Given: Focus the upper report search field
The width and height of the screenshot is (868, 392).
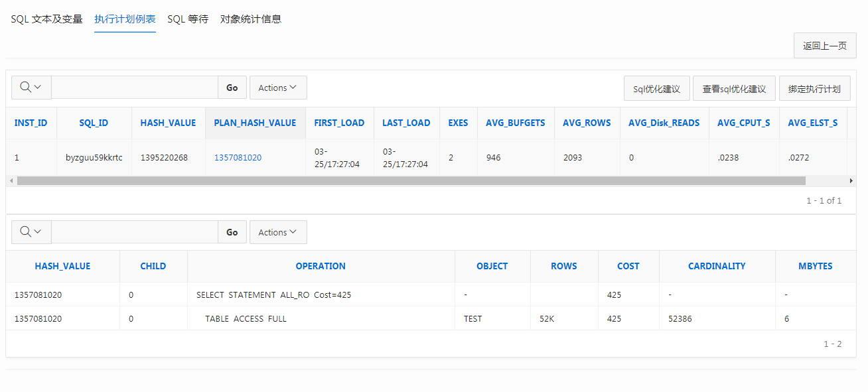Looking at the screenshot, I should click(135, 88).
